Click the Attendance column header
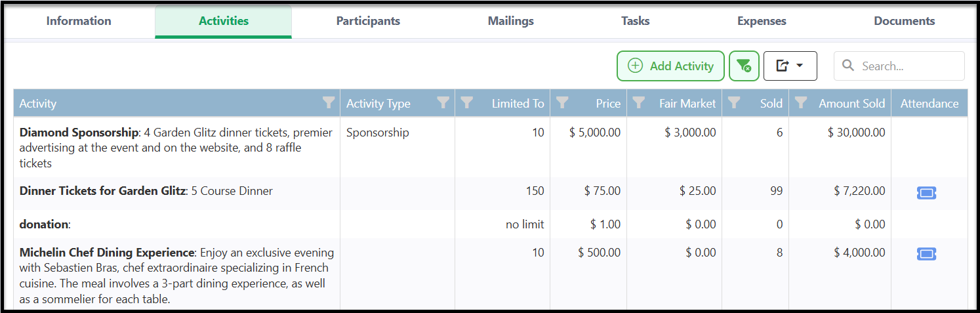The height and width of the screenshot is (313, 980). pos(929,103)
